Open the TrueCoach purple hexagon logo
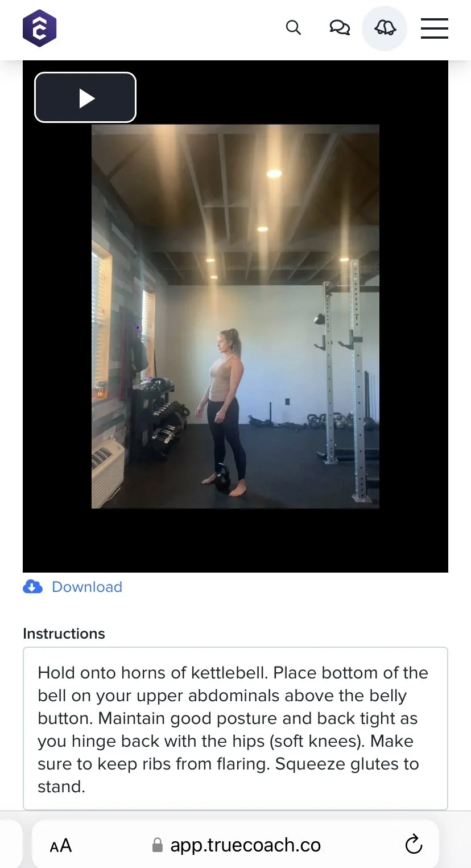 coord(40,28)
